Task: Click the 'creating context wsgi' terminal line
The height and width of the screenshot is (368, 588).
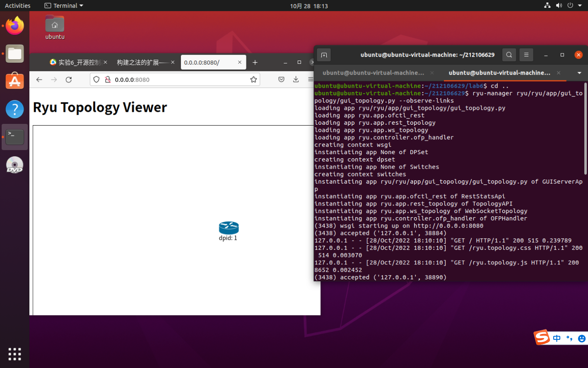Action: (353, 145)
